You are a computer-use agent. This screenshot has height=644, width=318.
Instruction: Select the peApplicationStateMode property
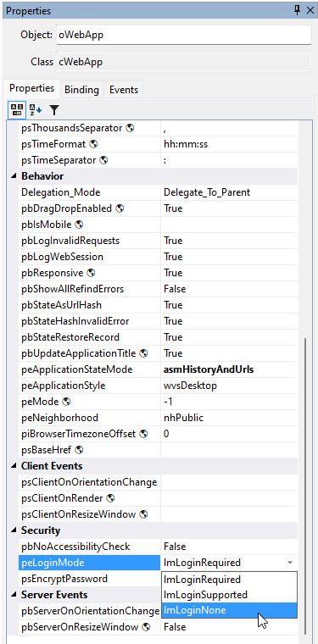point(77,369)
